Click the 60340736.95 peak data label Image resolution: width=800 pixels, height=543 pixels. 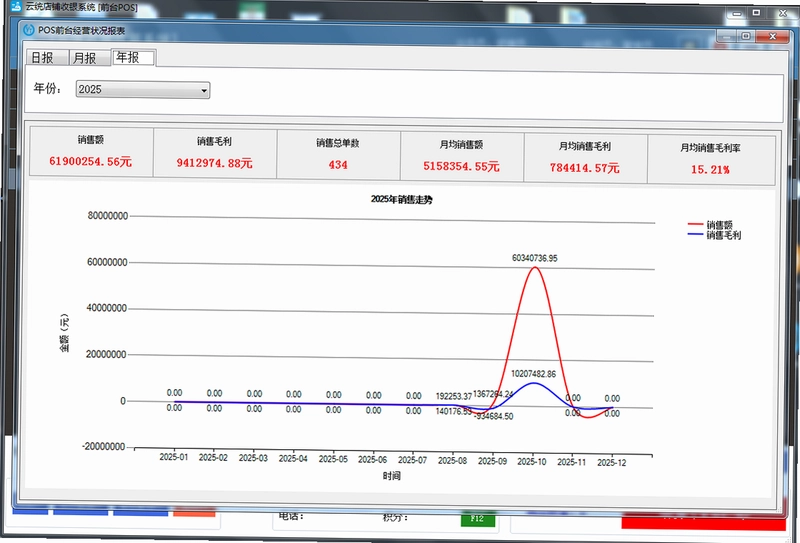[x=535, y=258]
